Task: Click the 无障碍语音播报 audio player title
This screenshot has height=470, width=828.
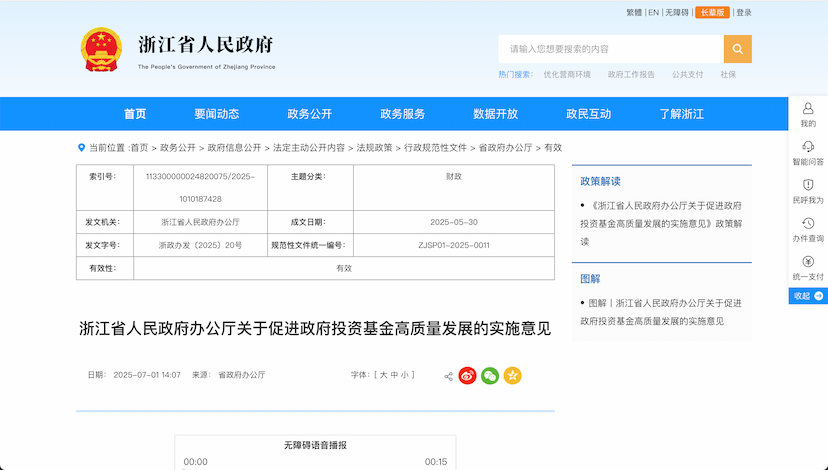Action: pos(315,445)
